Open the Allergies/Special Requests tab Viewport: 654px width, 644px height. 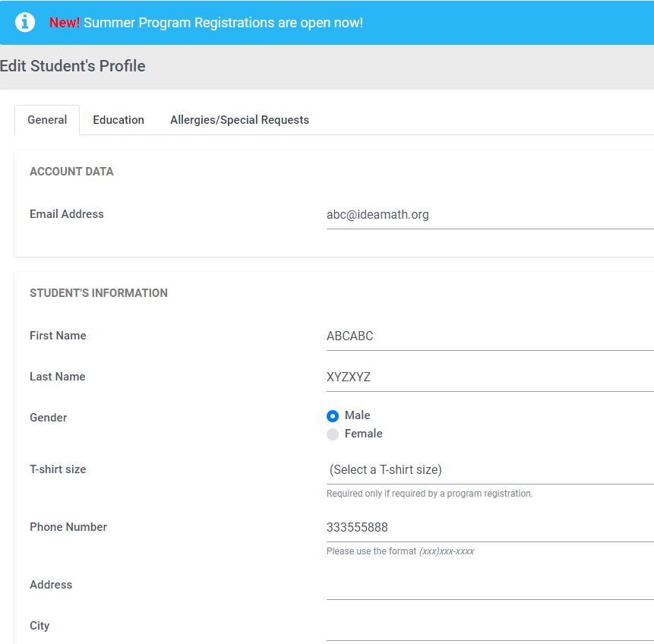point(239,120)
